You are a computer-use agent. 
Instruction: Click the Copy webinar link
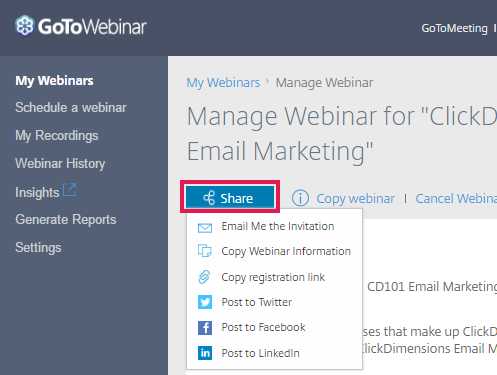coord(355,199)
